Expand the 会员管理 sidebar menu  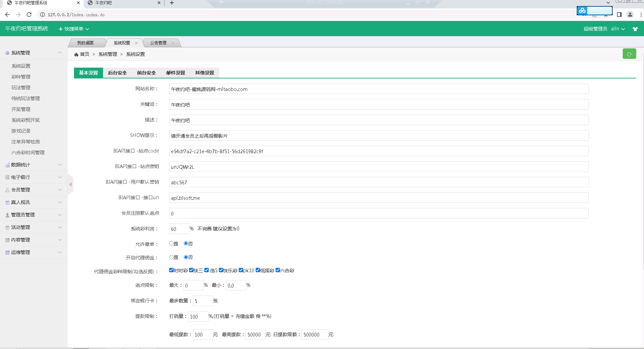(33, 190)
